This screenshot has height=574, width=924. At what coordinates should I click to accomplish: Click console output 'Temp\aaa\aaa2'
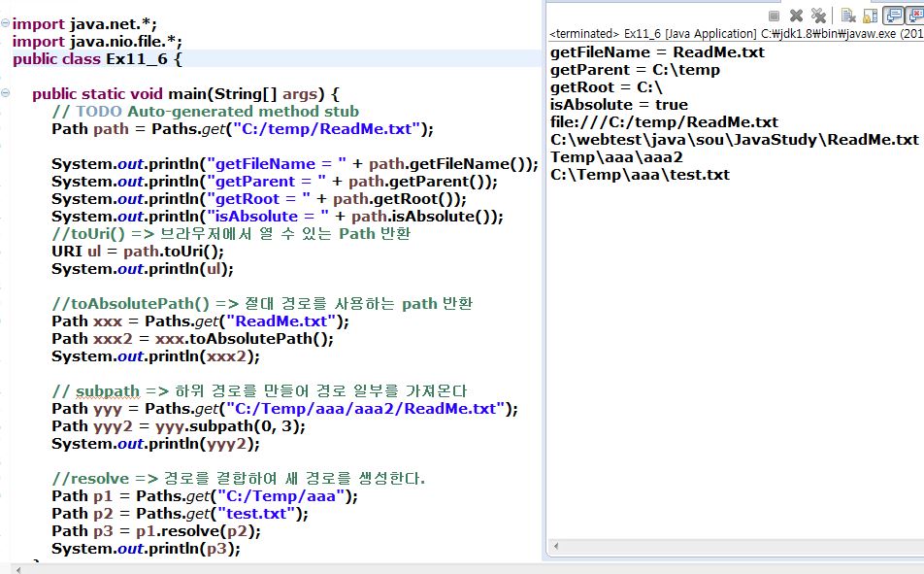coord(616,157)
